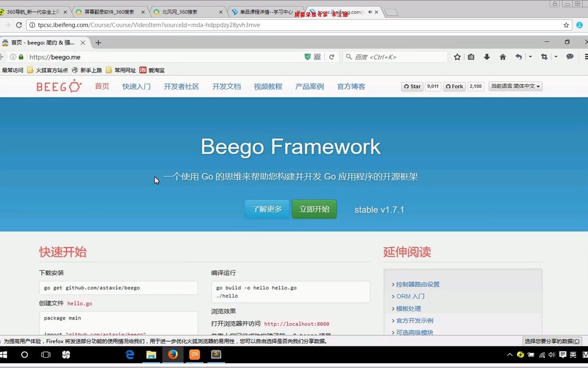
Task: Click the volume icon in system tray
Action: (552, 355)
